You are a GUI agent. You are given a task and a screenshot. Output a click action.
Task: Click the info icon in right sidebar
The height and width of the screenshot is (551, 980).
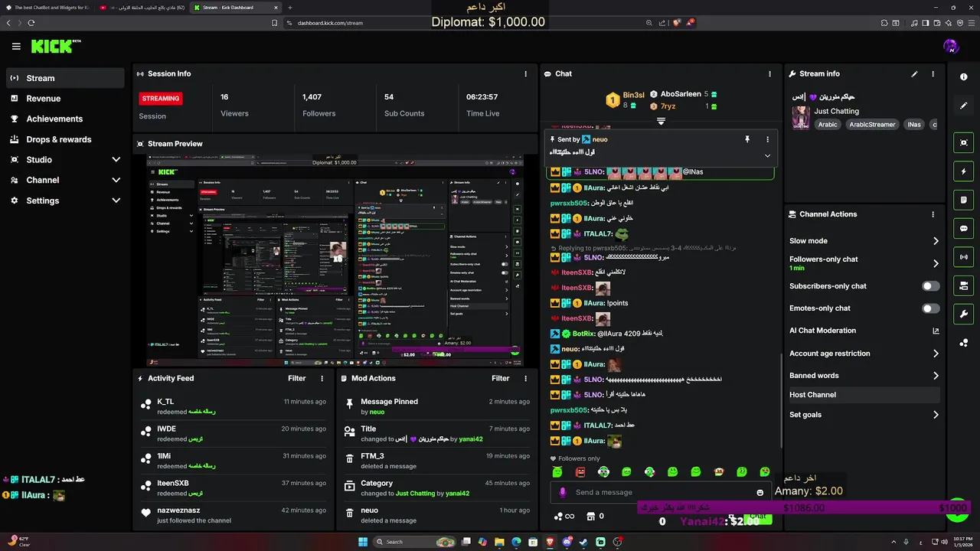(x=963, y=77)
